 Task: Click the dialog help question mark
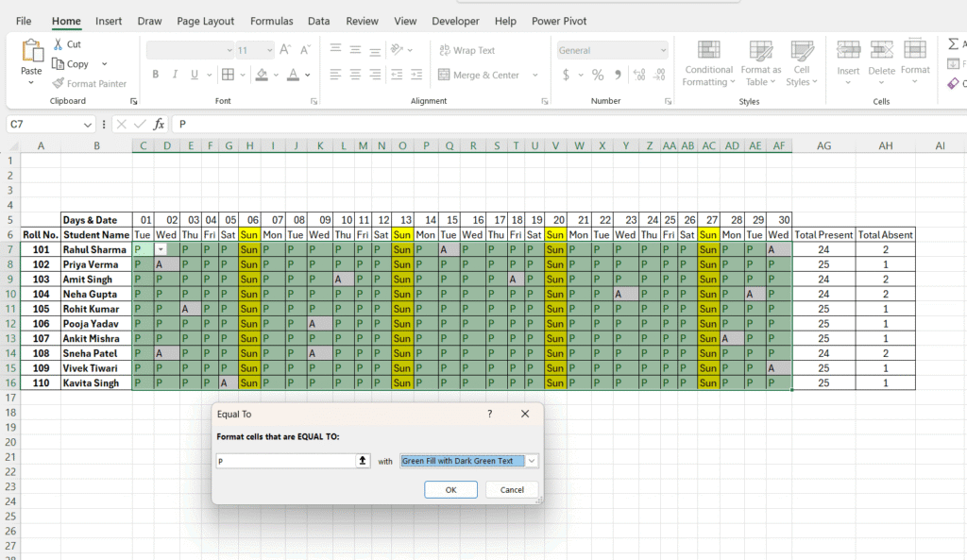(490, 414)
